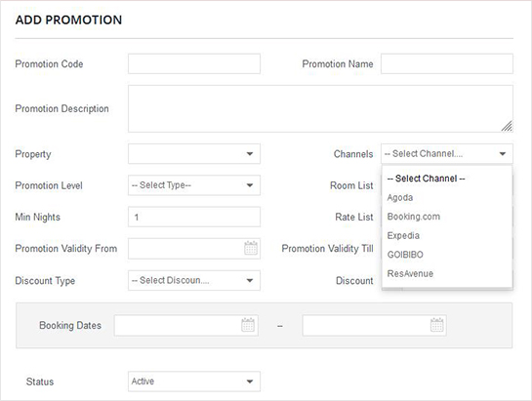The image size is (532, 401).
Task: Click the Min Nights input field
Action: (194, 217)
